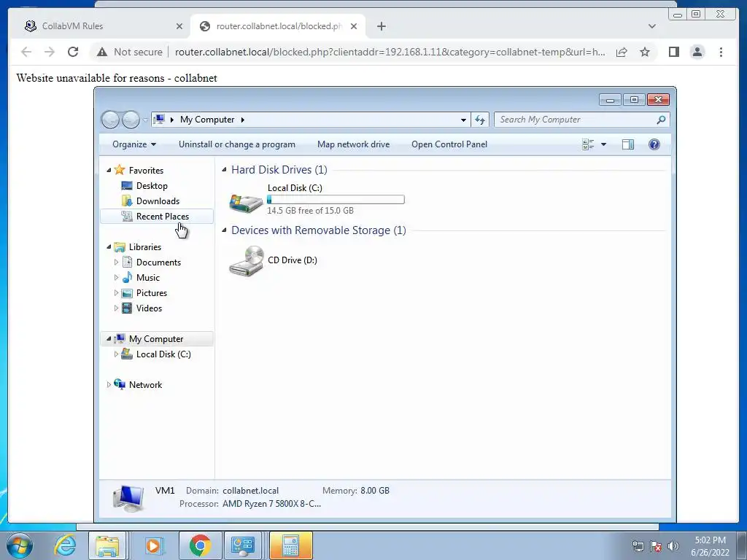Open the CD Drive (D:) icon
747x560 pixels.
(247, 260)
